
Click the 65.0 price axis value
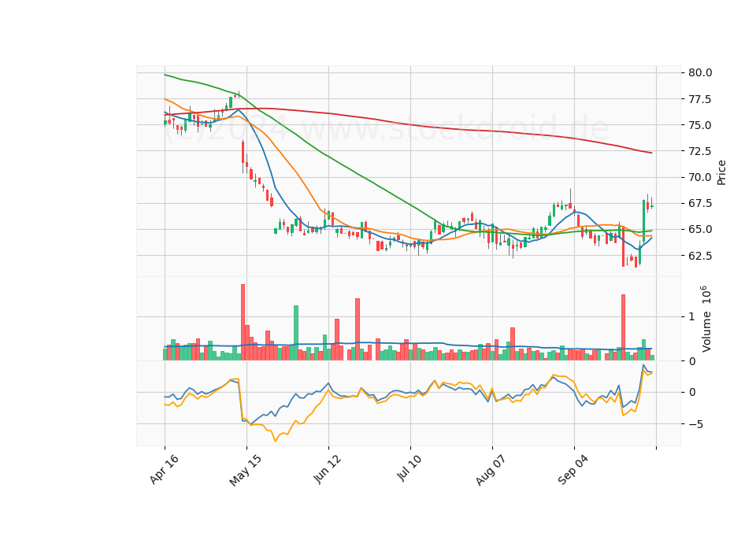tap(700, 229)
